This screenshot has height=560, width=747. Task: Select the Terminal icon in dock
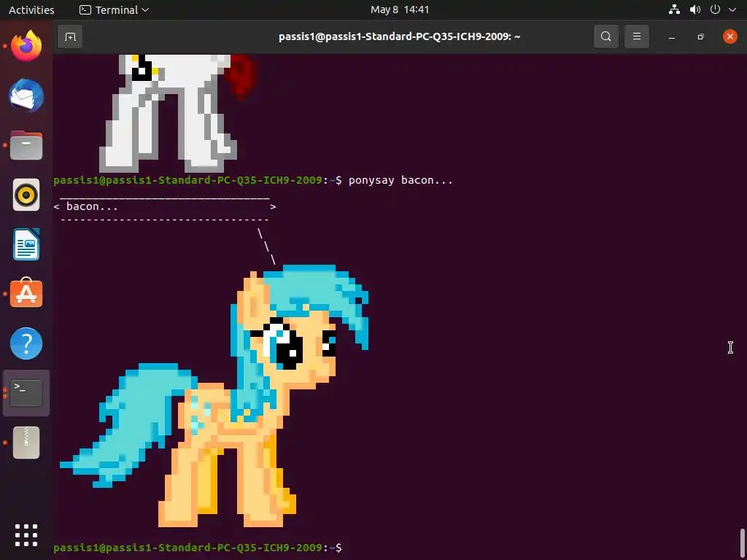click(x=26, y=393)
